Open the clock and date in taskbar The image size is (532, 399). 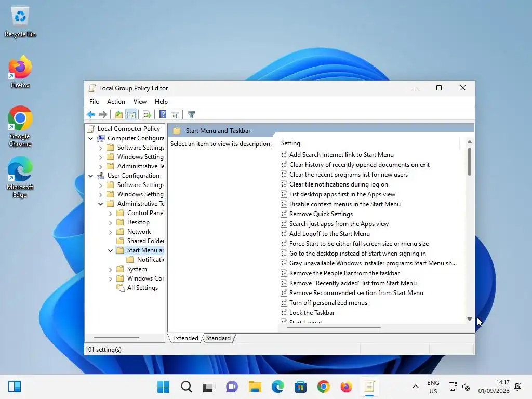494,387
